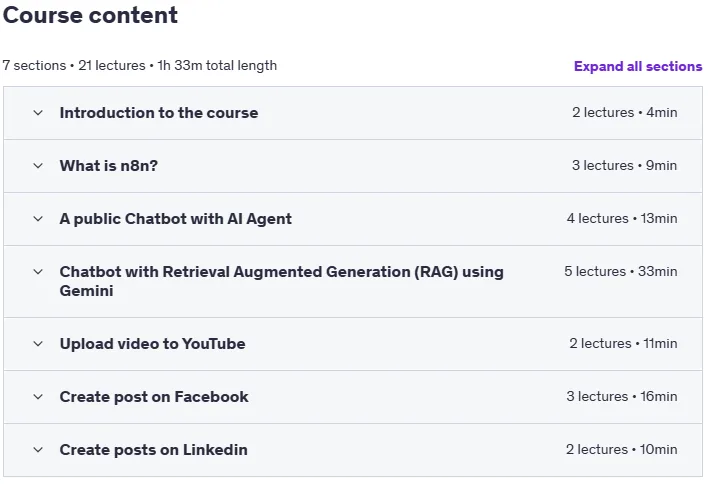
Task: Select the What is n8n? section title
Action: point(109,166)
